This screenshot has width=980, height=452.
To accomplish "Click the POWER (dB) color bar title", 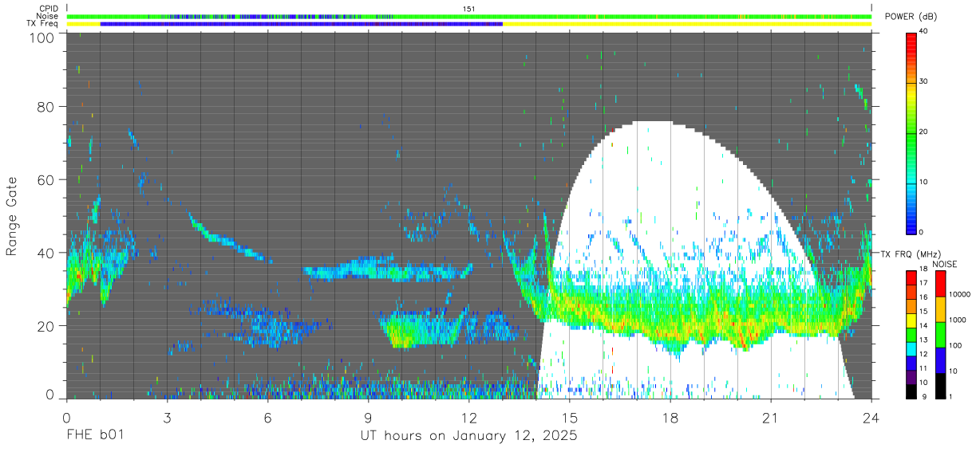I will tap(910, 17).
